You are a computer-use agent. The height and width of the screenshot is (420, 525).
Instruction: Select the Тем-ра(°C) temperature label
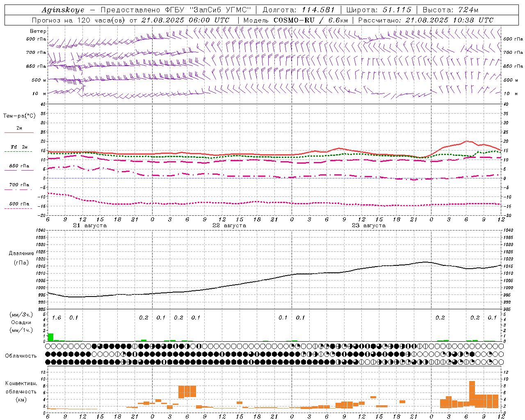coord(19,116)
